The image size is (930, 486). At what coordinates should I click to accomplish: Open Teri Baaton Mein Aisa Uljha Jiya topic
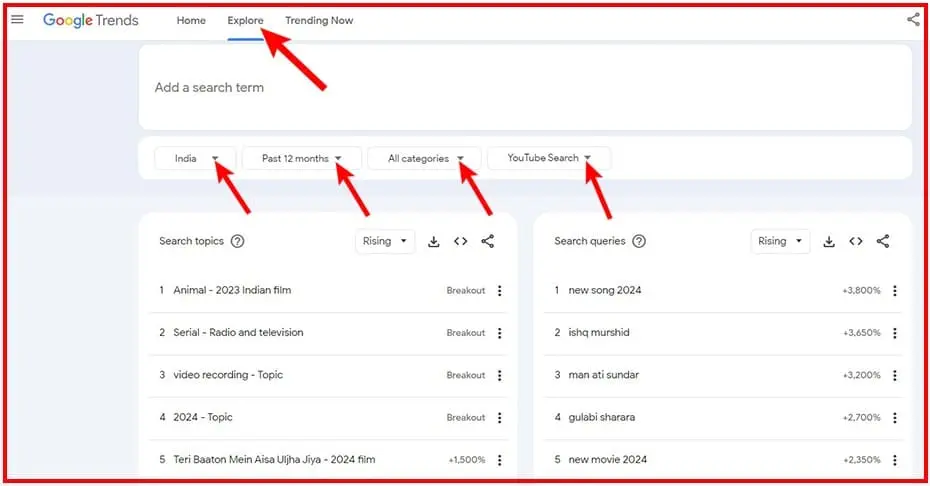point(274,459)
